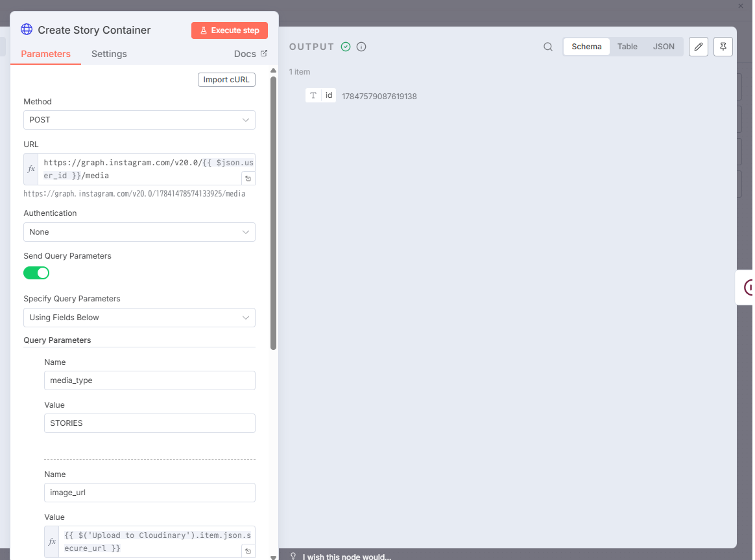Select the JSON output view
755x560 pixels.
coord(664,47)
